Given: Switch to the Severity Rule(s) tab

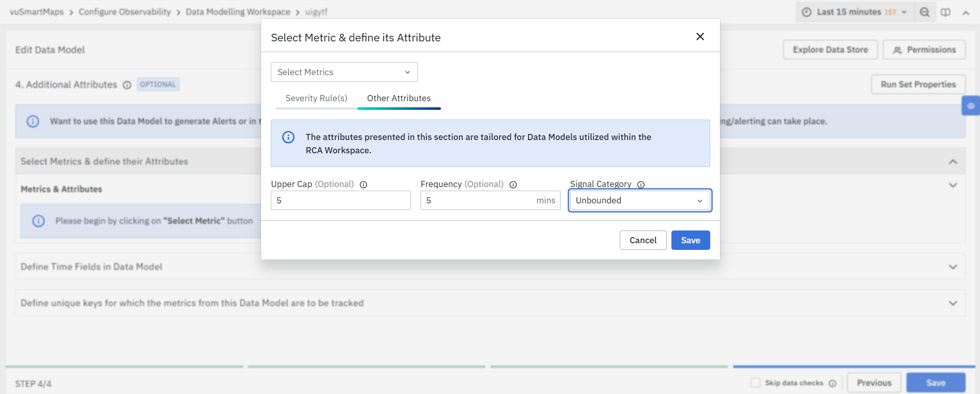Looking at the screenshot, I should point(316,98).
